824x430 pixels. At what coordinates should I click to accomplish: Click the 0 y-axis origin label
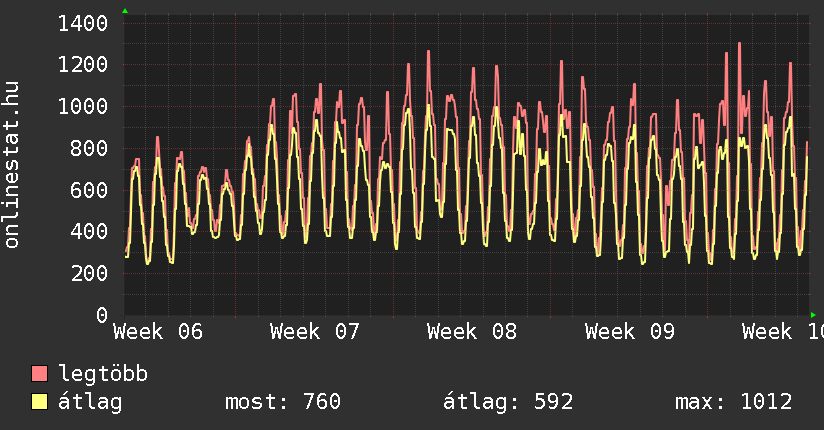coord(102,315)
